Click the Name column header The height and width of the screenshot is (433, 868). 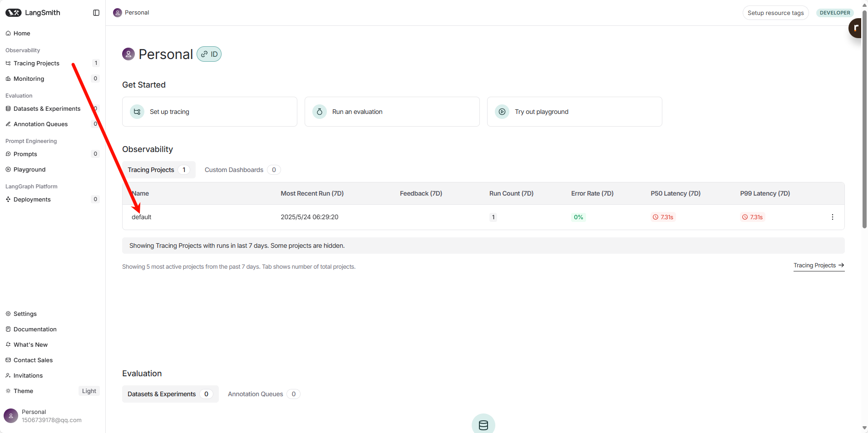(x=140, y=193)
